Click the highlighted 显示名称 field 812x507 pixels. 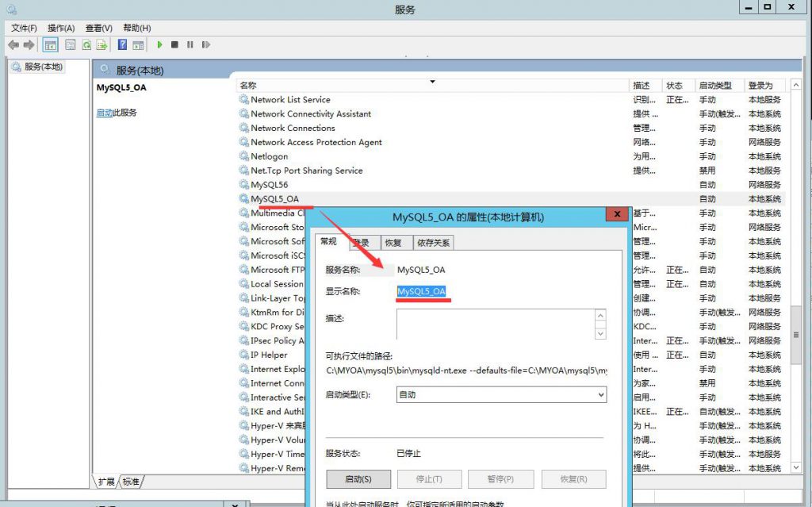point(422,291)
